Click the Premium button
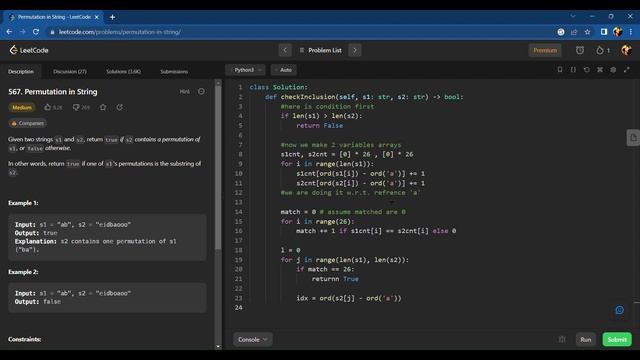The width and height of the screenshot is (640, 360). (545, 50)
